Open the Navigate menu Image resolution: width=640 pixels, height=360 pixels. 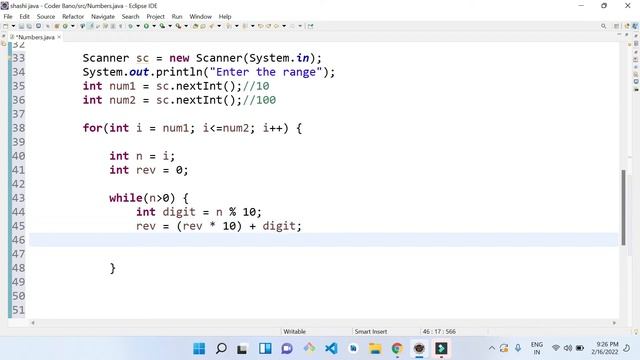coord(103,16)
